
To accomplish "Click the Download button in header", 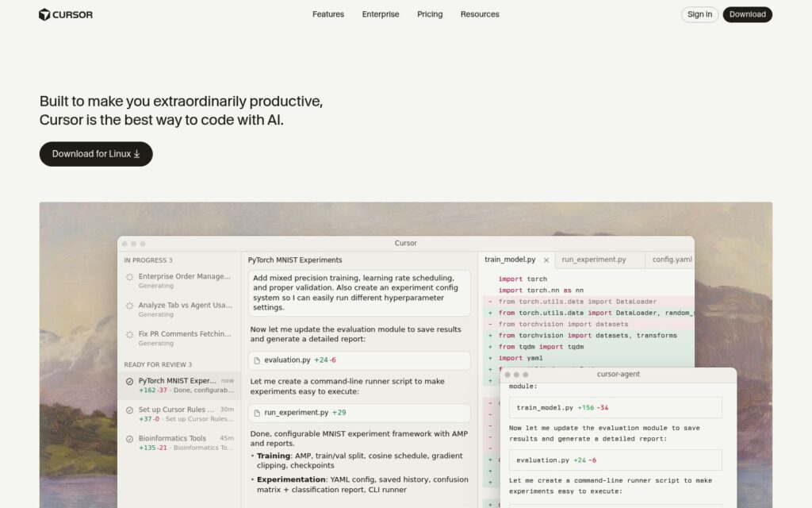I will (x=747, y=14).
